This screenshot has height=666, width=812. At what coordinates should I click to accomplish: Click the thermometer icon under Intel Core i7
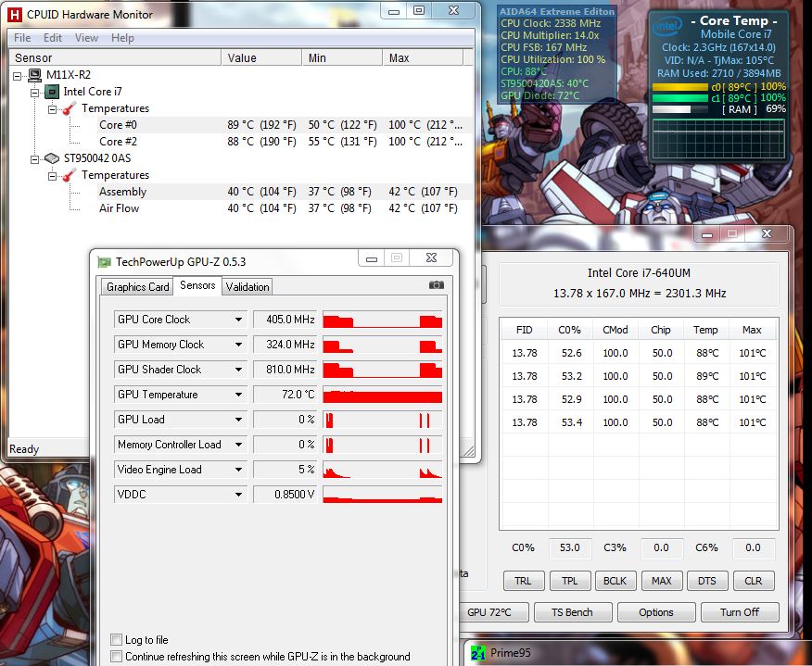click(x=70, y=108)
